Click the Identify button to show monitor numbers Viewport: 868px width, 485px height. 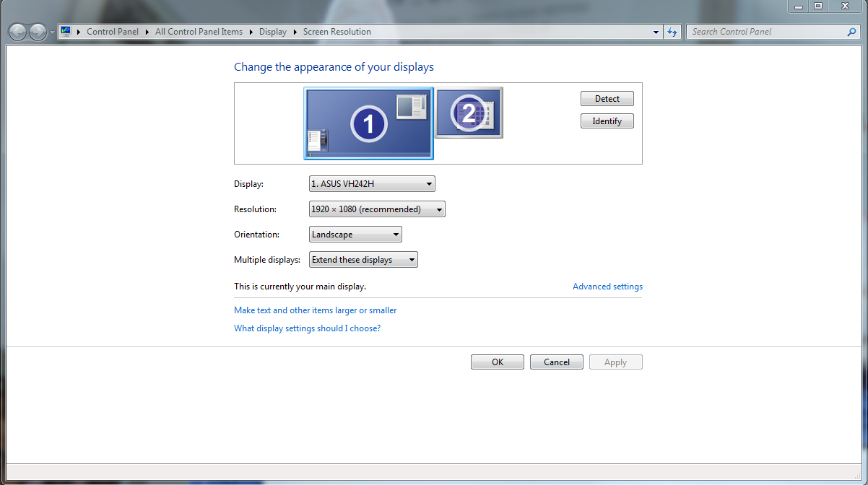coord(607,121)
